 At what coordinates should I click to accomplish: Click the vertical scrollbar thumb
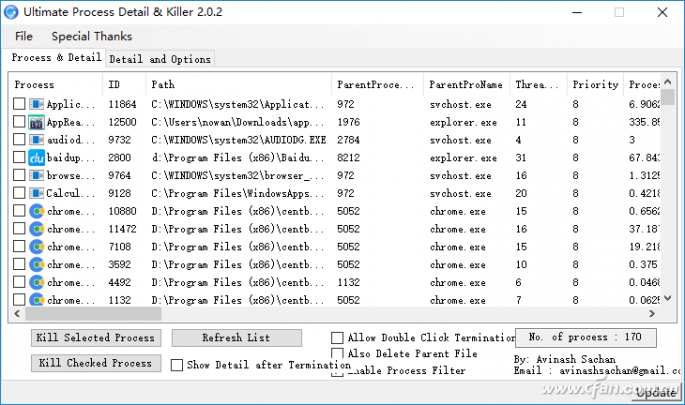[668, 97]
